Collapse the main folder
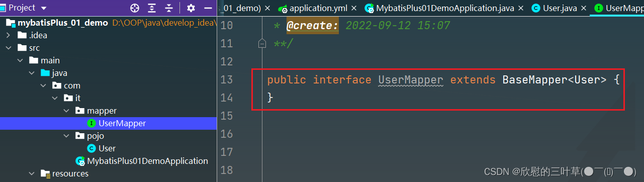Image resolution: width=644 pixels, height=182 pixels. (20, 60)
